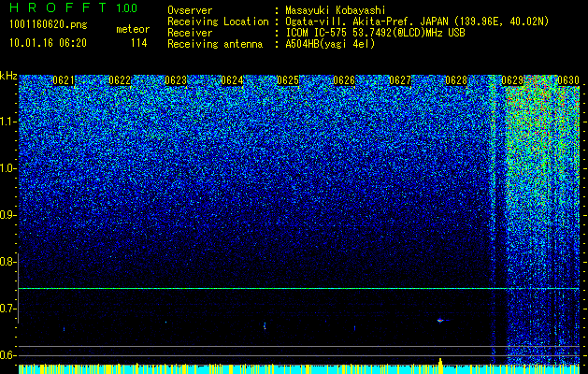Click the 0626 time marker

click(344, 80)
